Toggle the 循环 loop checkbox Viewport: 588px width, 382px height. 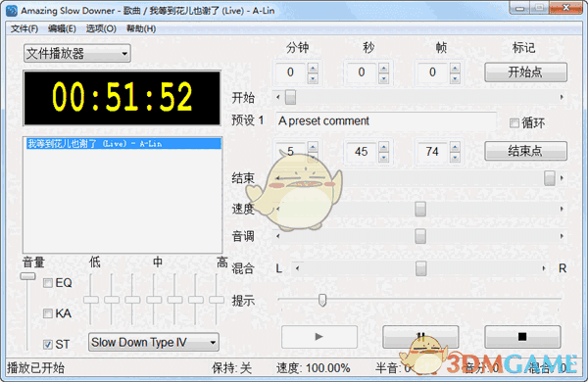tap(514, 122)
